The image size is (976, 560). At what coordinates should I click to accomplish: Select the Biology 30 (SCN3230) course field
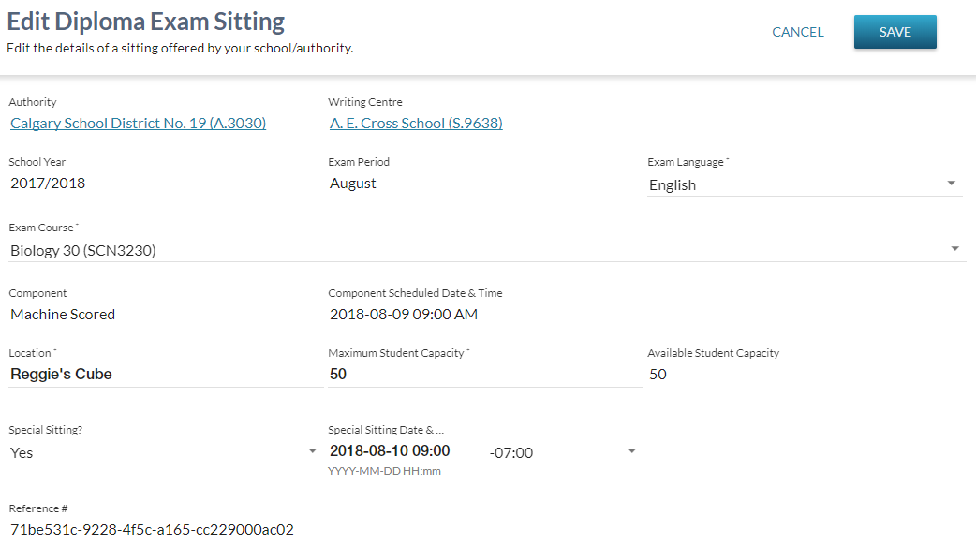tap(83, 251)
